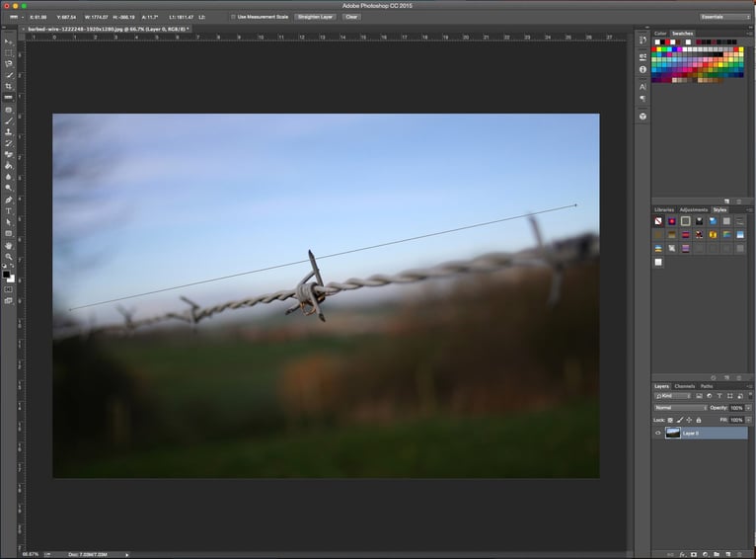Select the Crop tool
Image resolution: width=756 pixels, height=559 pixels.
[8, 86]
